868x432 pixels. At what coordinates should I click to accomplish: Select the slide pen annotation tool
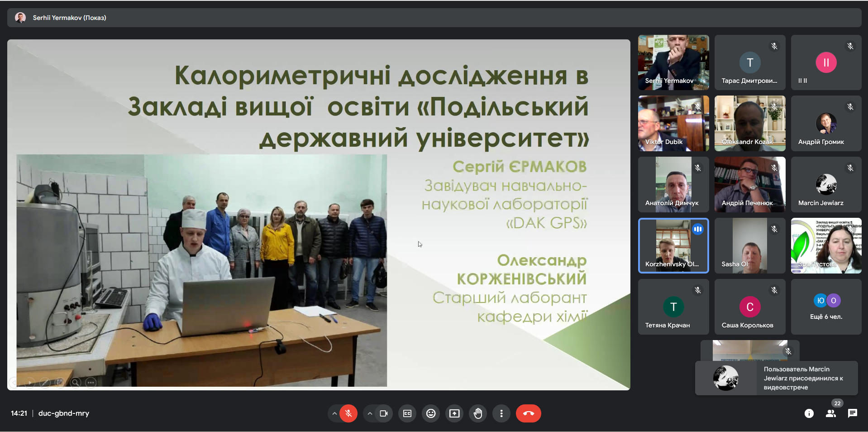coord(45,383)
